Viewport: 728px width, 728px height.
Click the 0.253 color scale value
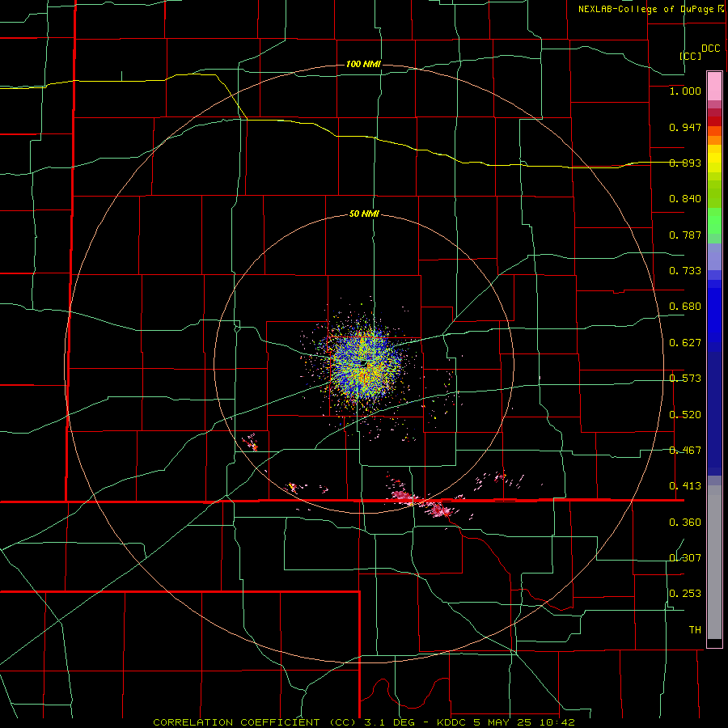pyautogui.click(x=685, y=594)
